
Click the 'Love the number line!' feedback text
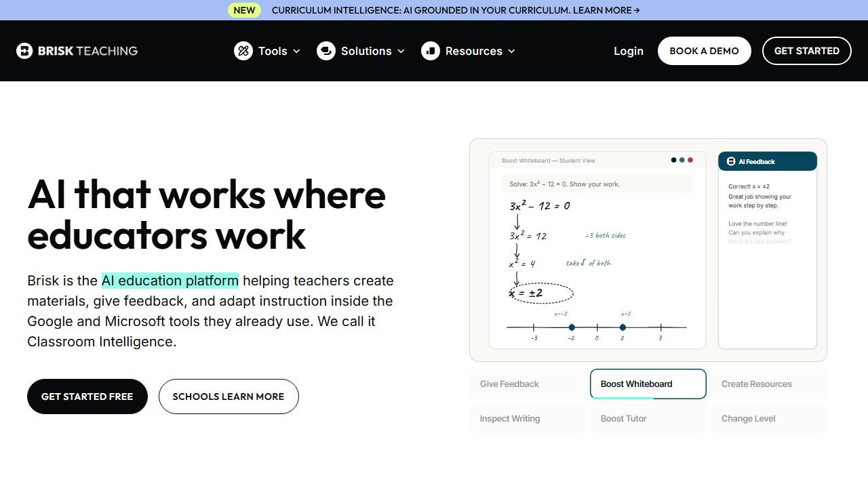pyautogui.click(x=757, y=224)
